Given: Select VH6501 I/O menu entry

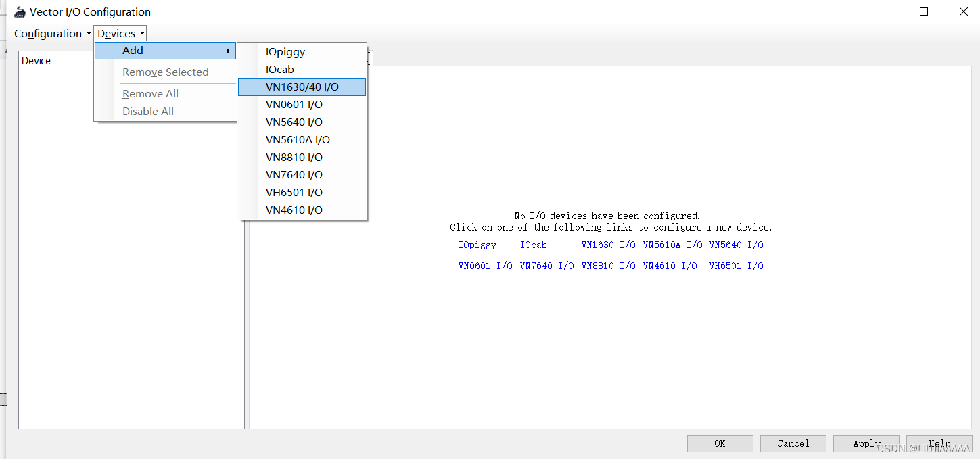Looking at the screenshot, I should 302,193.
